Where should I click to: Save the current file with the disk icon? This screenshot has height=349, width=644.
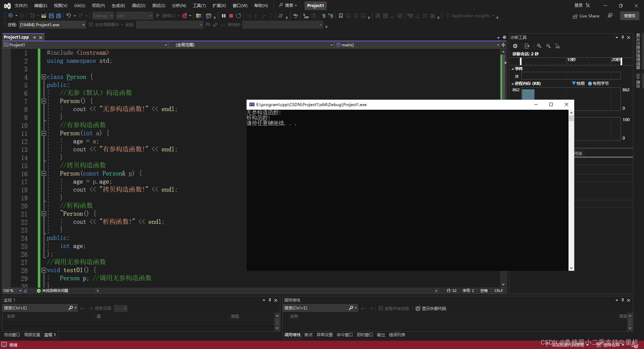pos(51,16)
